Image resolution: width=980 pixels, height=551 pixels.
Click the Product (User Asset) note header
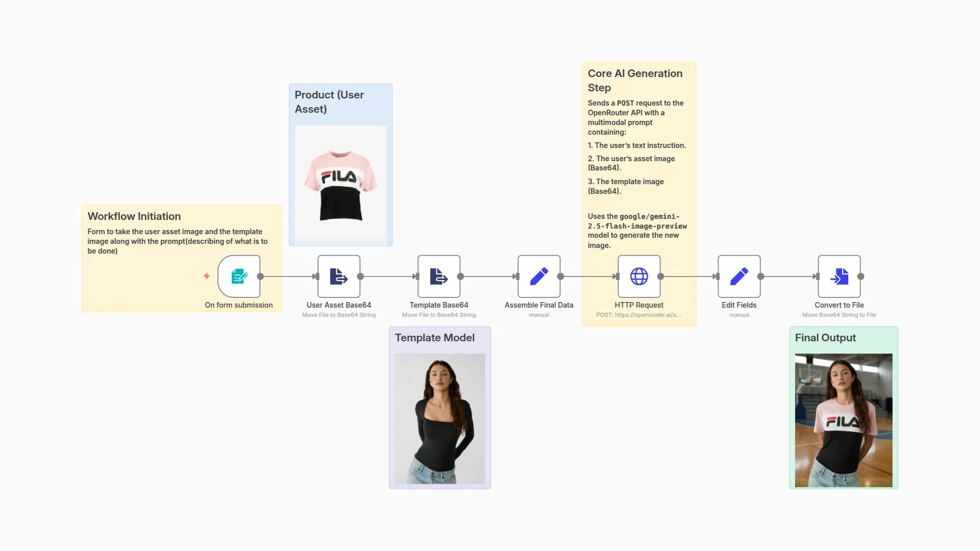click(x=329, y=102)
